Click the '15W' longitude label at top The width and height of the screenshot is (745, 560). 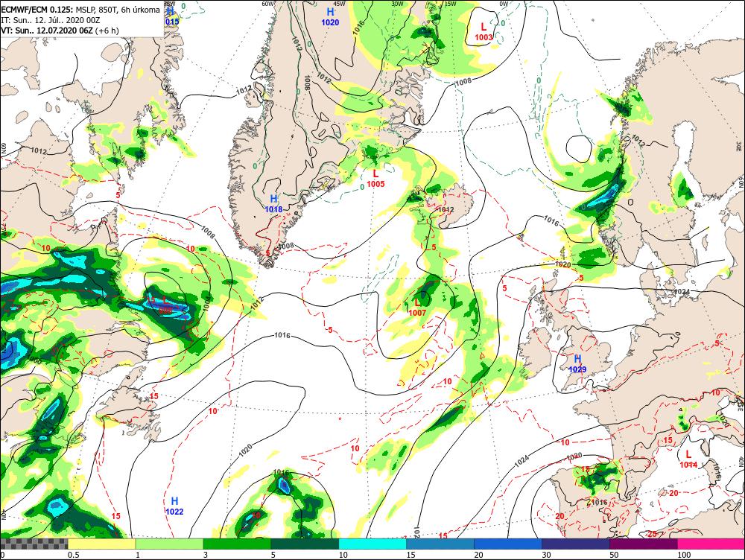450,4
